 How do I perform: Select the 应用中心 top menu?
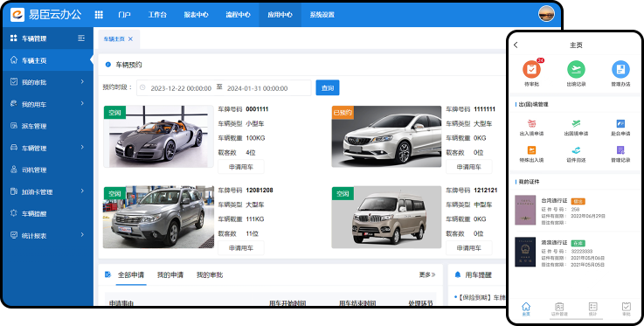coord(280,15)
